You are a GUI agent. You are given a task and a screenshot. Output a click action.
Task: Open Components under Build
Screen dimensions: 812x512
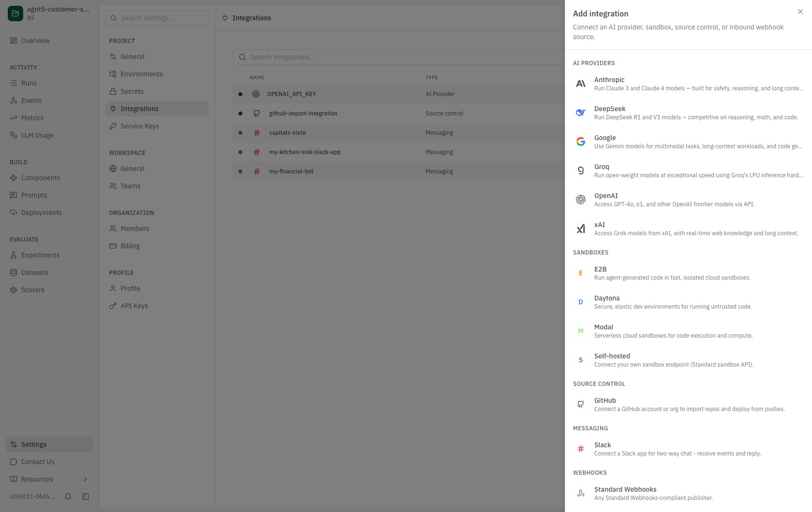49,178
